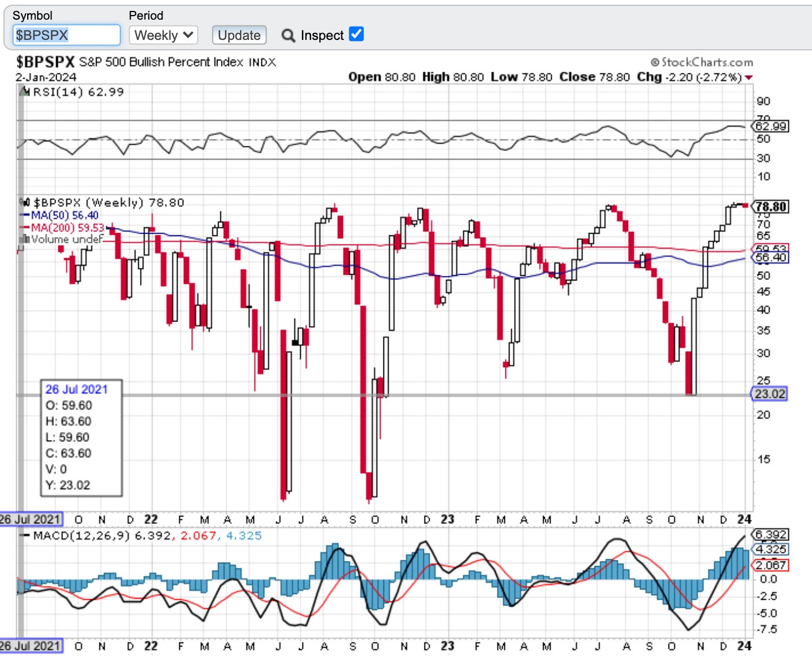Click the Update button

(x=239, y=35)
